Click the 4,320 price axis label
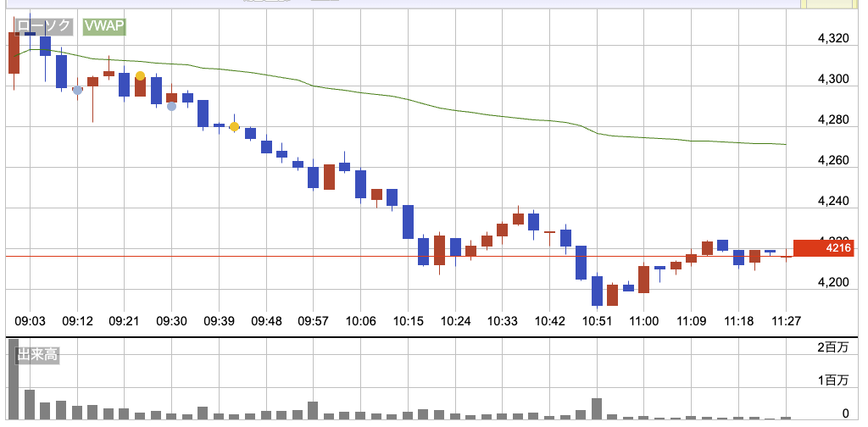 pos(831,38)
